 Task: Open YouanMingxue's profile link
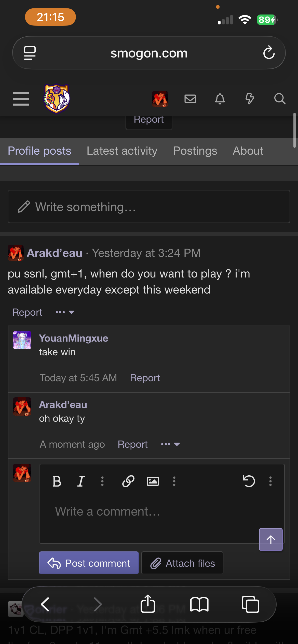[73, 338]
